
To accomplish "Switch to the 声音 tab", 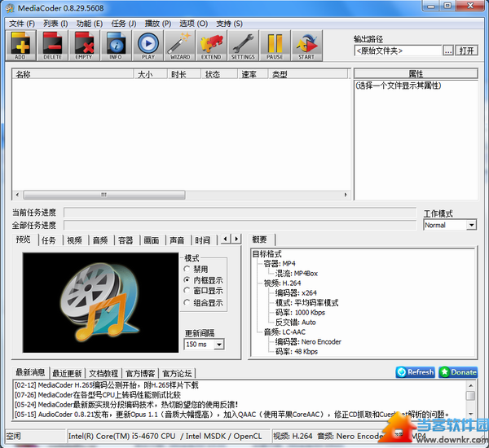I will [x=177, y=240].
